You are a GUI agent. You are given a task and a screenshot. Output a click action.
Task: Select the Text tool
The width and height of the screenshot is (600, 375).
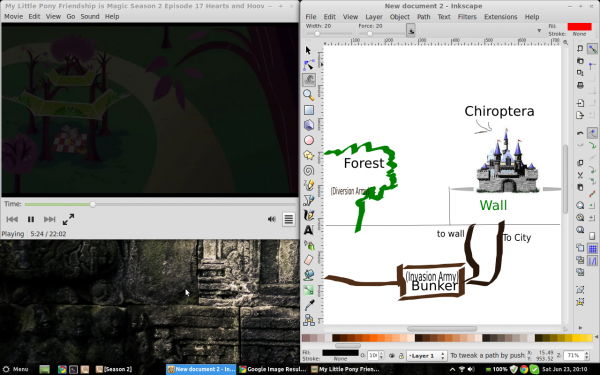click(309, 230)
